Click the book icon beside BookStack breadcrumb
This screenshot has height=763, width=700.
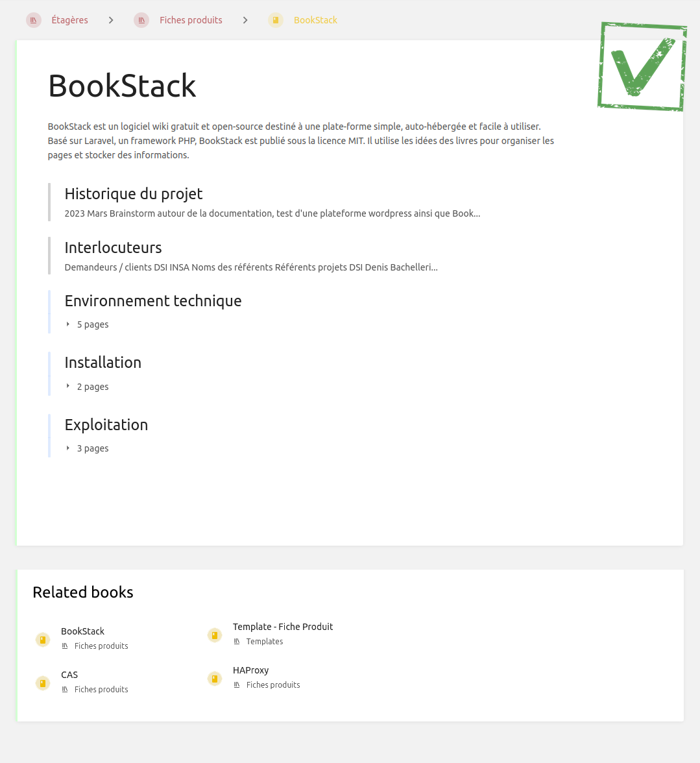[275, 19]
